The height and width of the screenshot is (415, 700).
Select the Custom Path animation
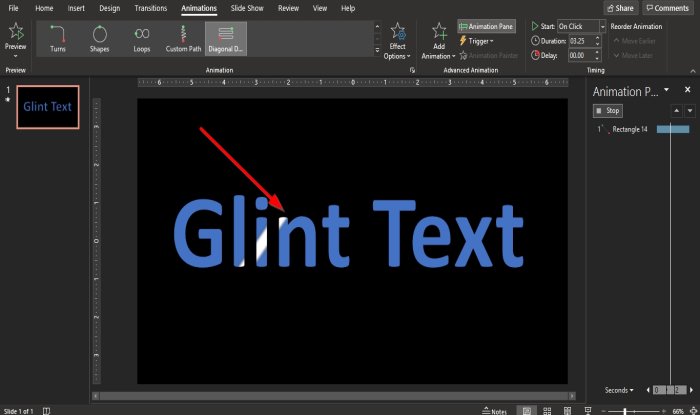pyautogui.click(x=183, y=38)
